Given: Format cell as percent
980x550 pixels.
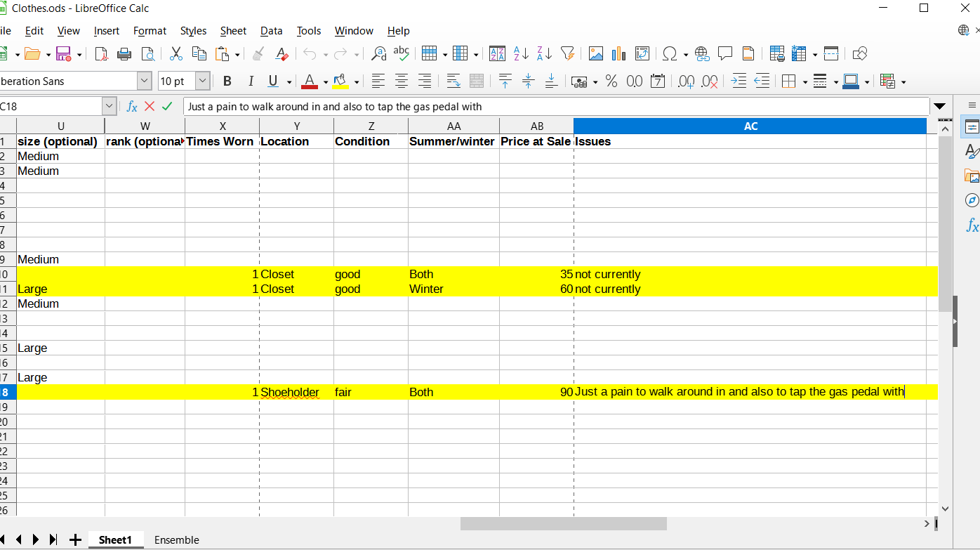Looking at the screenshot, I should click(x=611, y=81).
